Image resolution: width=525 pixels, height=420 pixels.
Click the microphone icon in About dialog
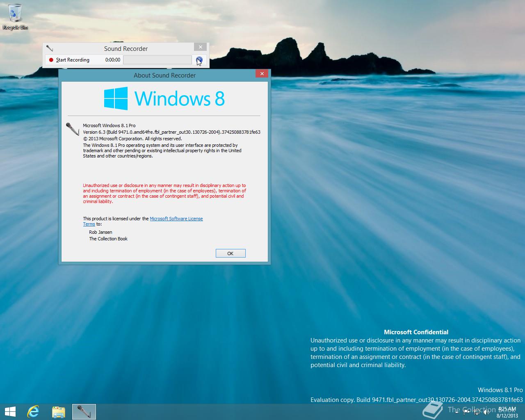[x=73, y=129]
